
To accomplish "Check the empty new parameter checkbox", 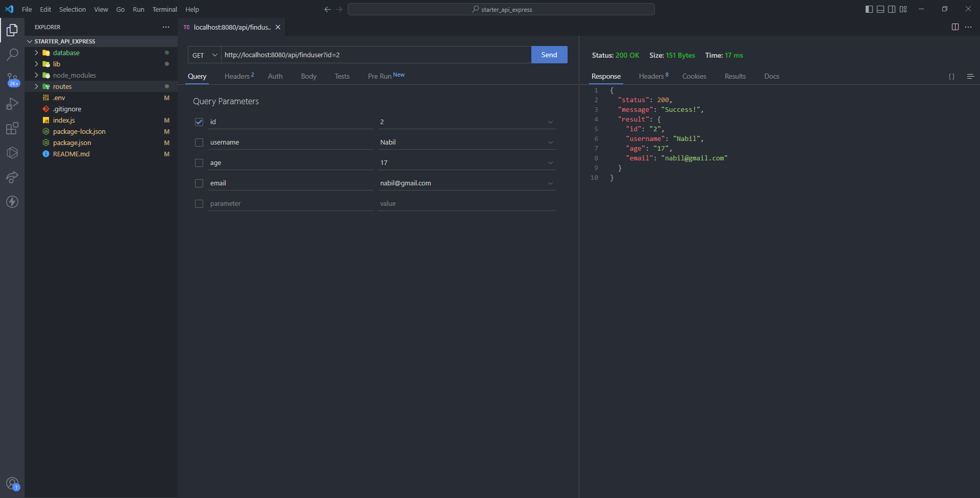I will (x=199, y=204).
